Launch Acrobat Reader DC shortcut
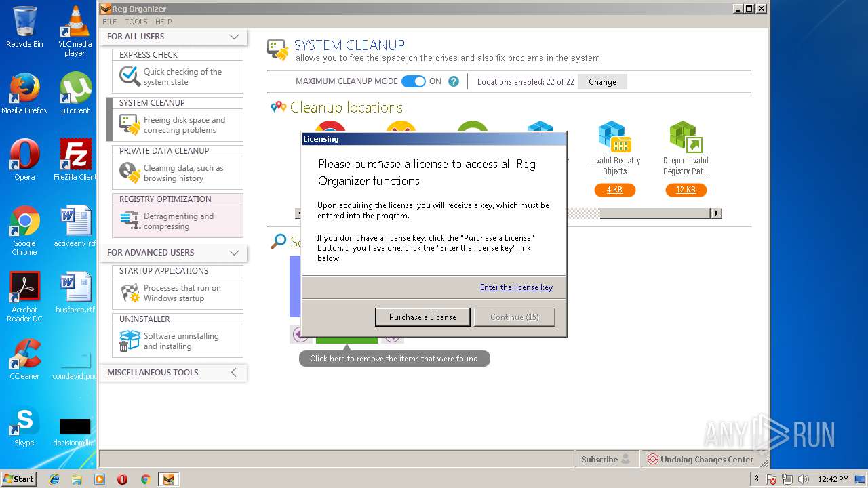This screenshot has height=488, width=868. pos(24,297)
